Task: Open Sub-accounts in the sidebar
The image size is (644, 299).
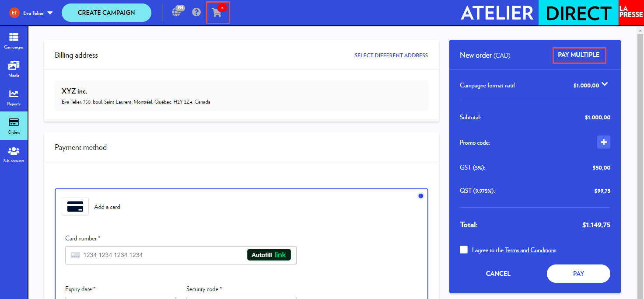Action: pos(14,154)
